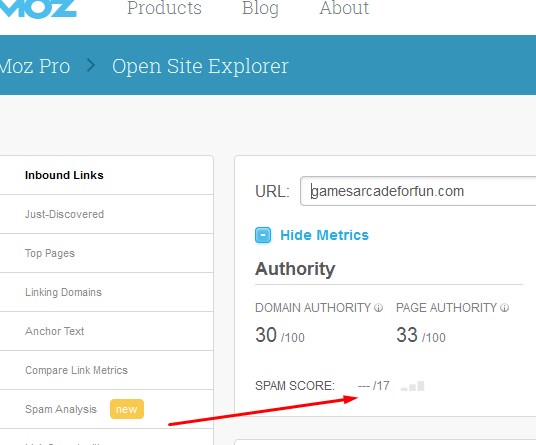Collapse metrics via Hide Metrics link
The image size is (536, 445).
[324, 235]
